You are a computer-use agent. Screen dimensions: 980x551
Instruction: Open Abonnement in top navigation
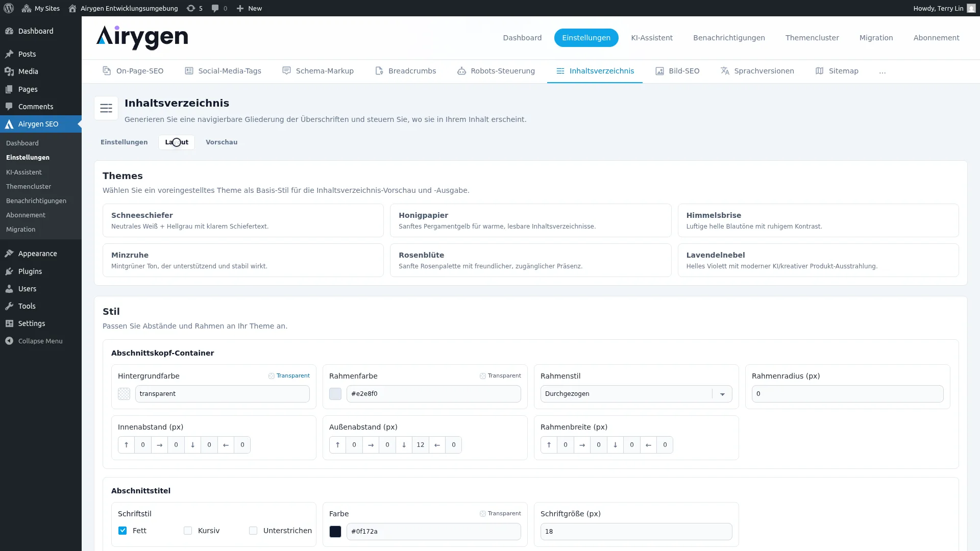click(x=936, y=38)
